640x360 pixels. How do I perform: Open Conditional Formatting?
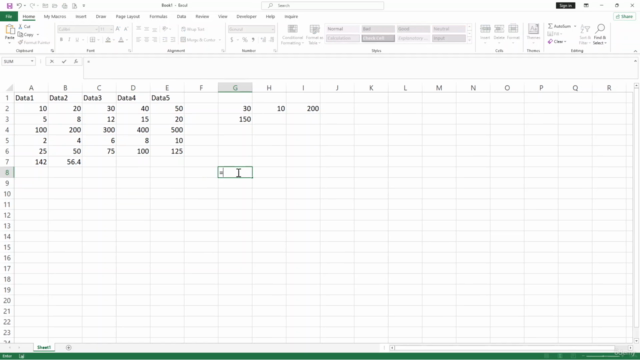[292, 35]
